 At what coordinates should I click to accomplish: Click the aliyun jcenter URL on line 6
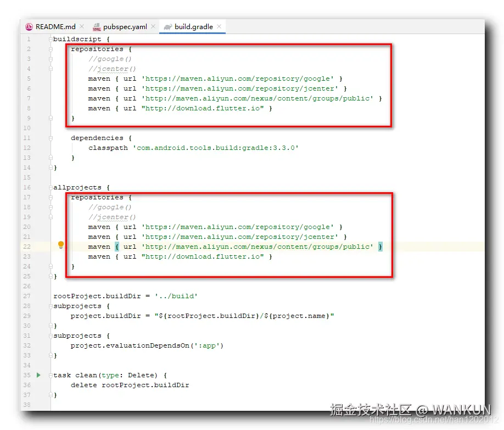[x=240, y=89]
